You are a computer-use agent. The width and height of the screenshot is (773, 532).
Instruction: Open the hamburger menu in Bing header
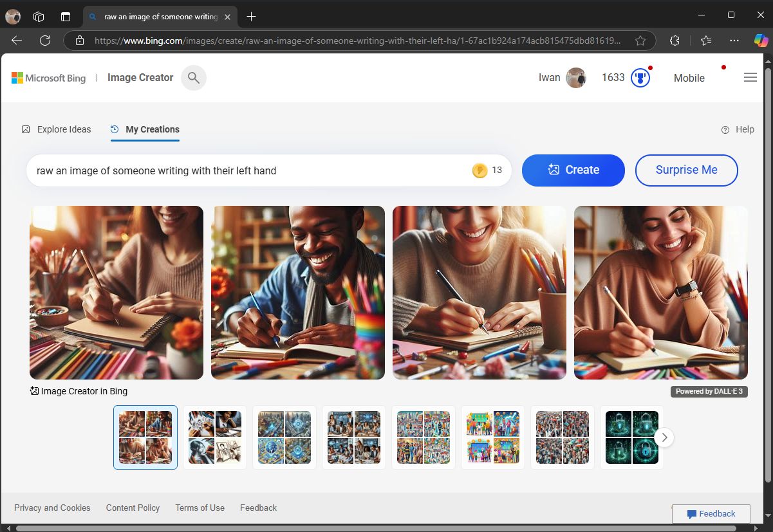coord(750,77)
